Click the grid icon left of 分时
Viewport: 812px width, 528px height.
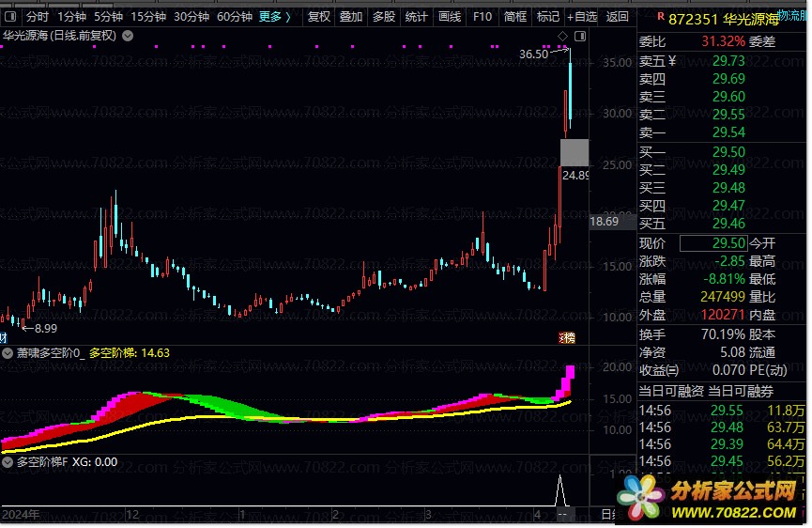coord(10,17)
